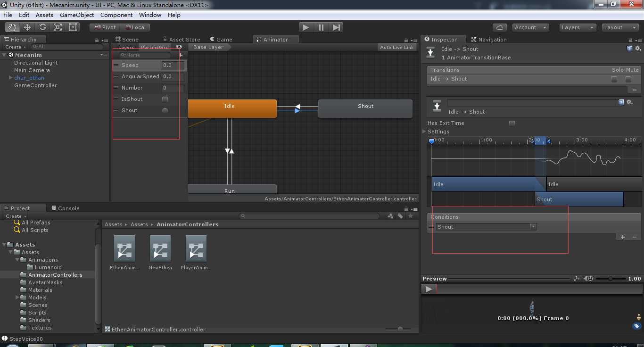Play the animation preview
This screenshot has height=347, width=644.
coord(429,289)
